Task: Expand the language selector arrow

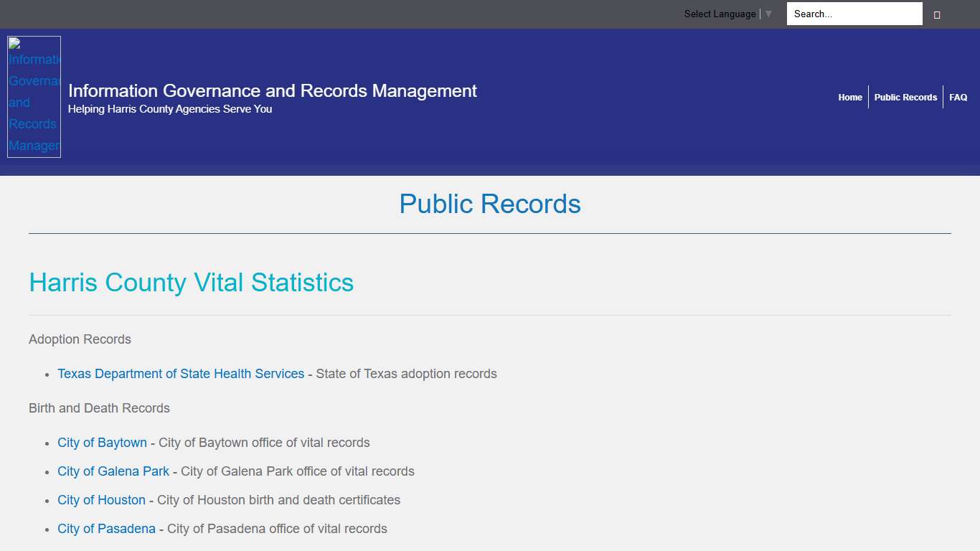Action: point(768,14)
